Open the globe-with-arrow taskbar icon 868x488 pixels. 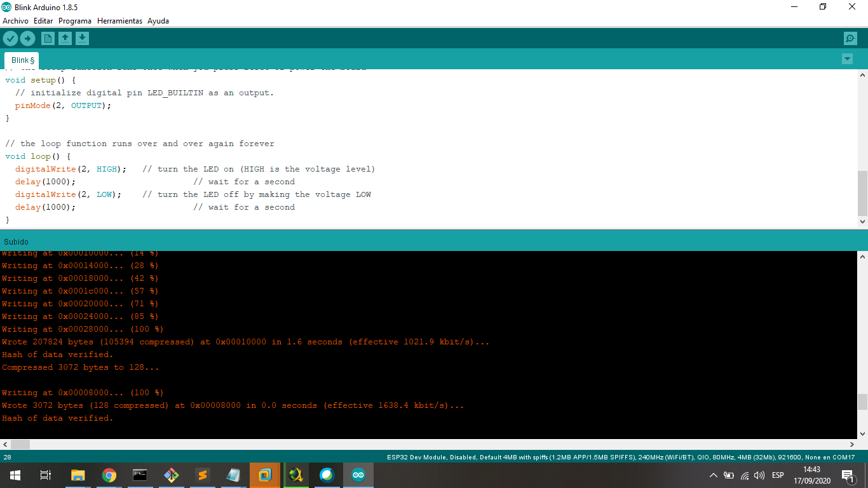coord(296,475)
